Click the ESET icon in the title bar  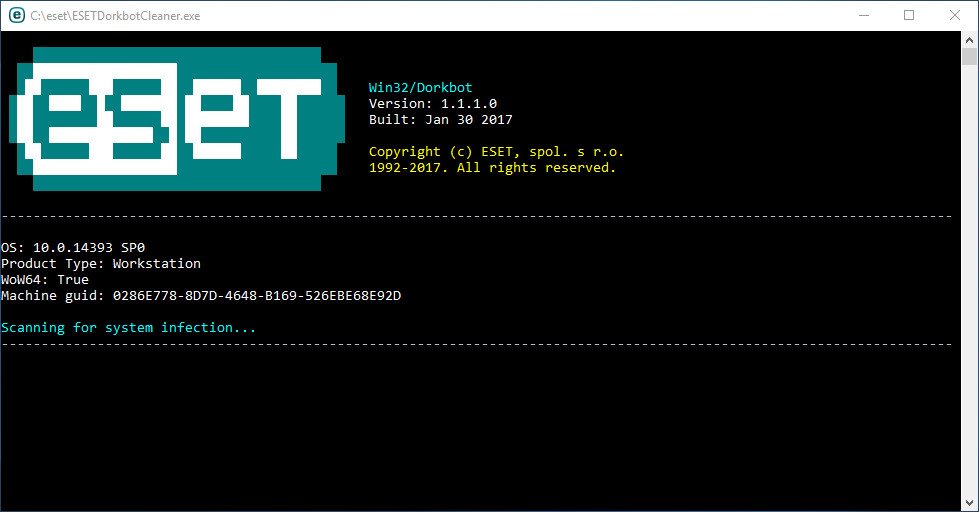17,16
